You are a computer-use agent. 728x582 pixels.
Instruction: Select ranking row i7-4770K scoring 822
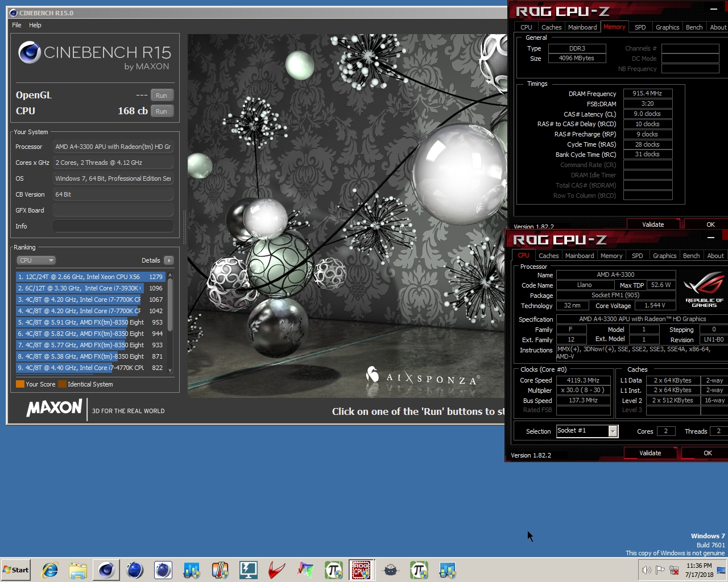[91, 368]
